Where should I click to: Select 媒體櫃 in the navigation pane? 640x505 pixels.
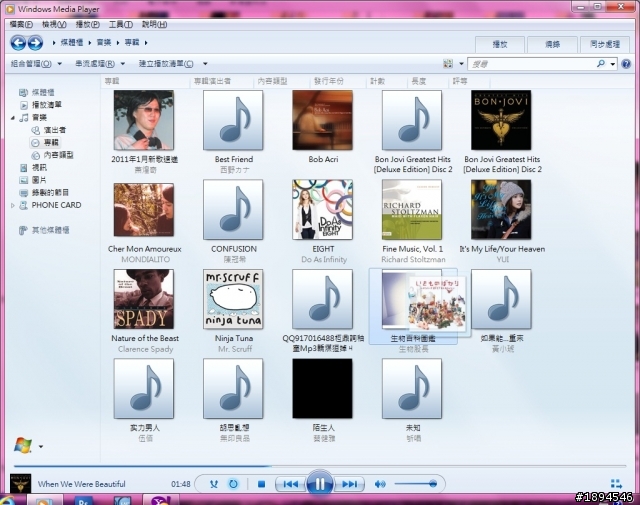pos(43,92)
